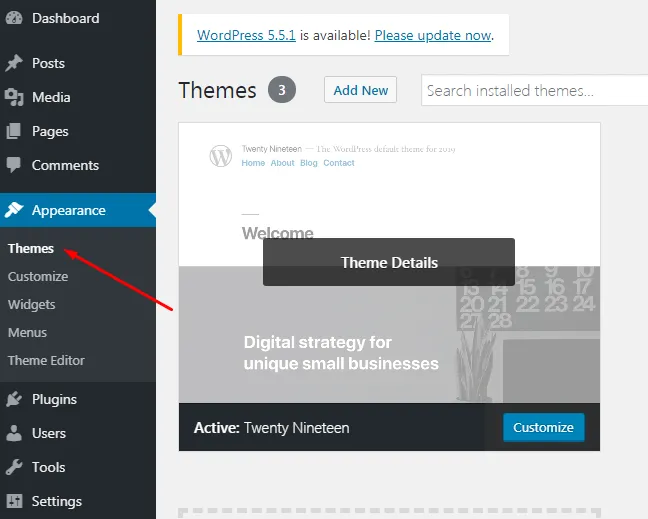648x519 pixels.
Task: Open Theme Details overlay on Twenty Nineteen
Action: pos(389,262)
